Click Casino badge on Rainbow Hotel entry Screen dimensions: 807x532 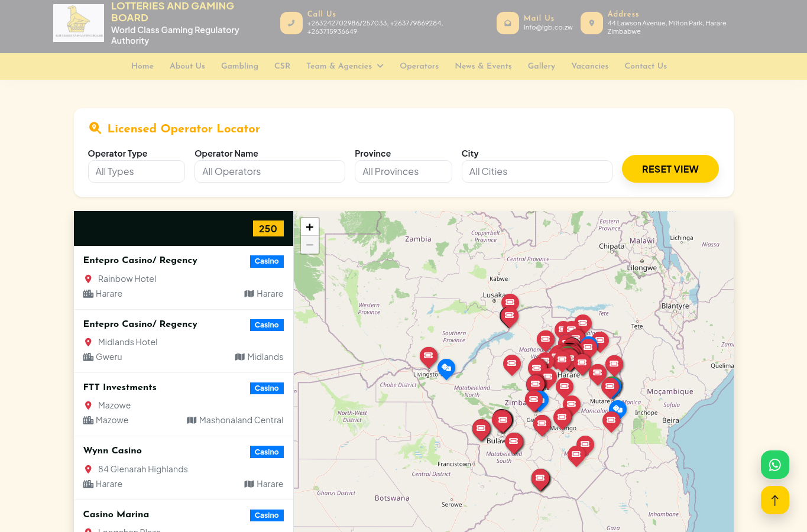267,261
